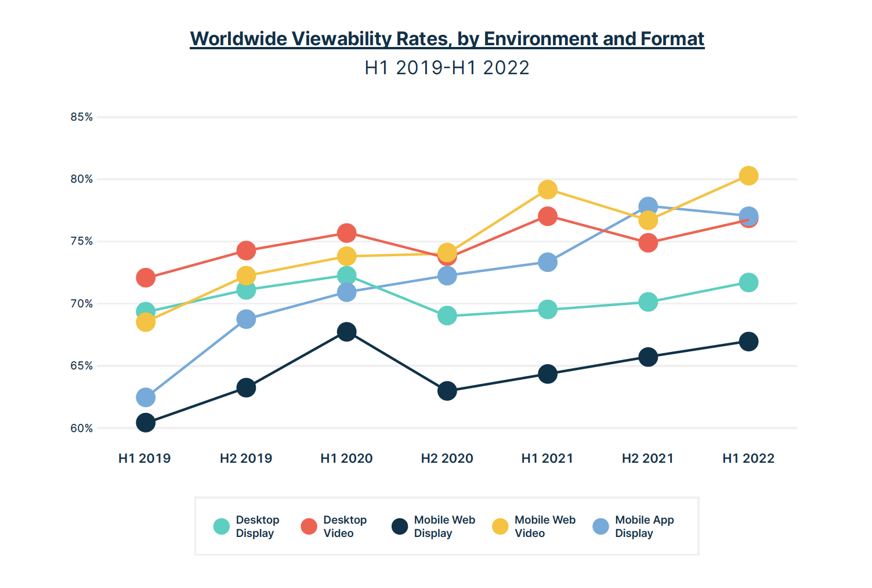This screenshot has height=588, width=872.
Task: Open the underlined Worldwide Viewability Rates title
Action: [x=447, y=39]
